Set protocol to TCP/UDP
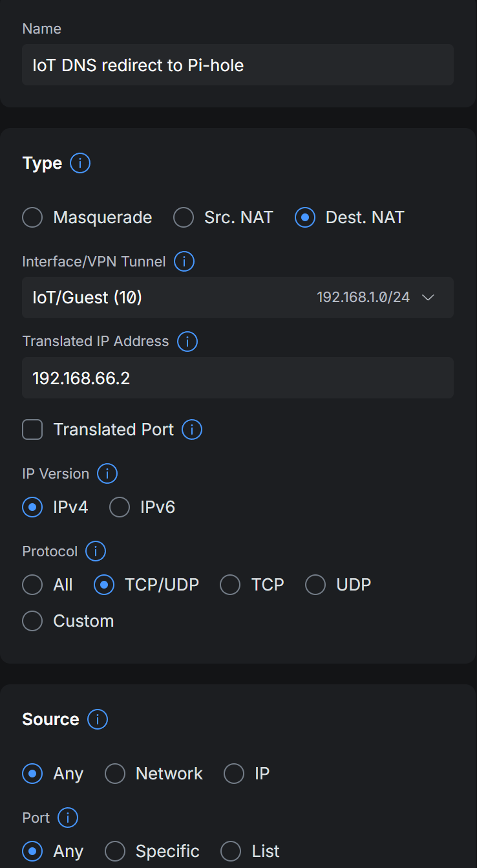 [104, 585]
